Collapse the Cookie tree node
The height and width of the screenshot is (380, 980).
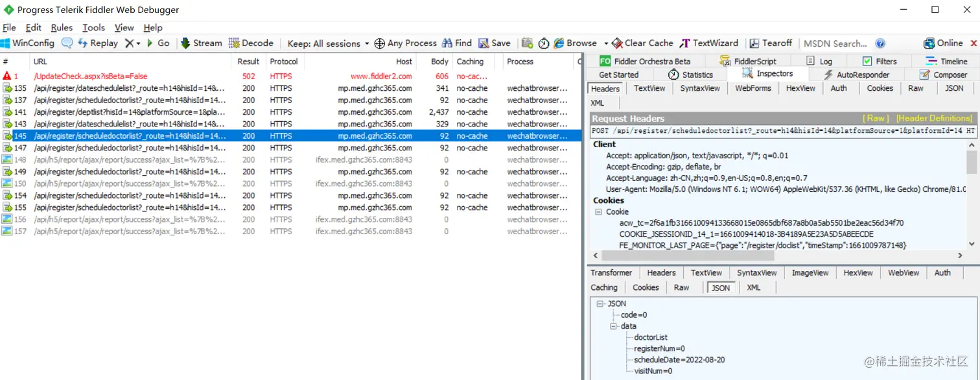pyautogui.click(x=597, y=212)
